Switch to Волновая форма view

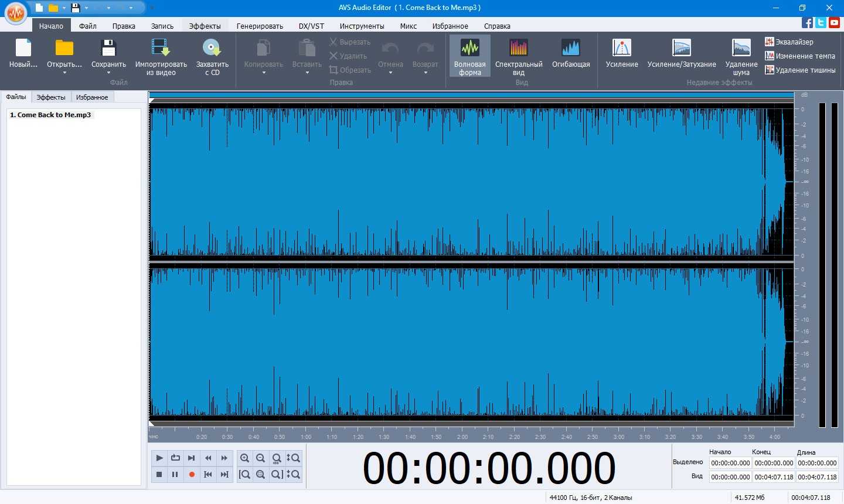click(469, 56)
